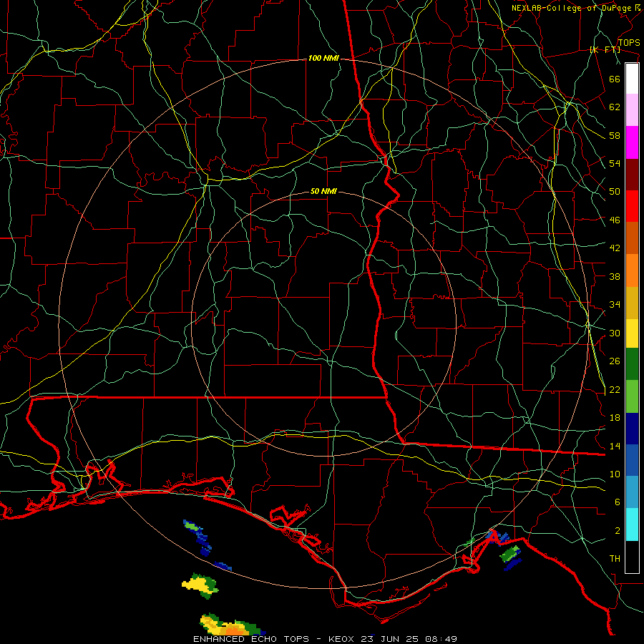Click the legend value 22
Screen dimensions: 644x644
[615, 389]
